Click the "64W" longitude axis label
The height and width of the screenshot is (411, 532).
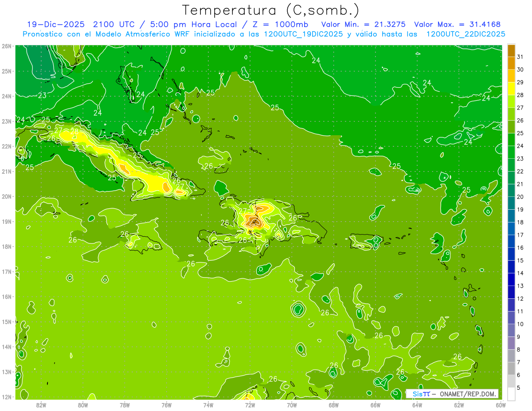(417, 404)
